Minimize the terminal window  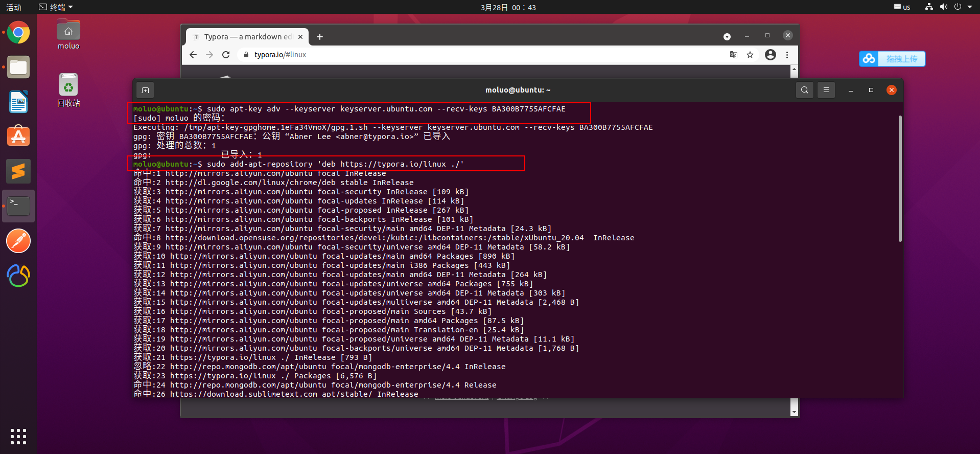(x=851, y=90)
